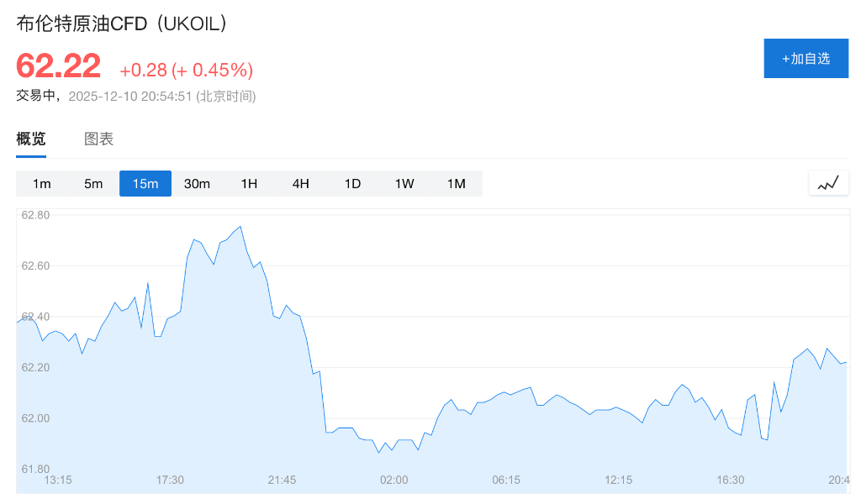Switch to the 概览 tab
Viewport: 861px width, 504px height.
(x=31, y=139)
